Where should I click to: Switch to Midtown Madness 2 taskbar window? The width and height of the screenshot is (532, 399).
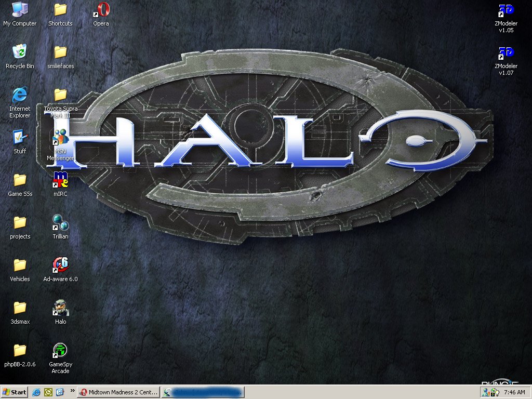coord(118,392)
